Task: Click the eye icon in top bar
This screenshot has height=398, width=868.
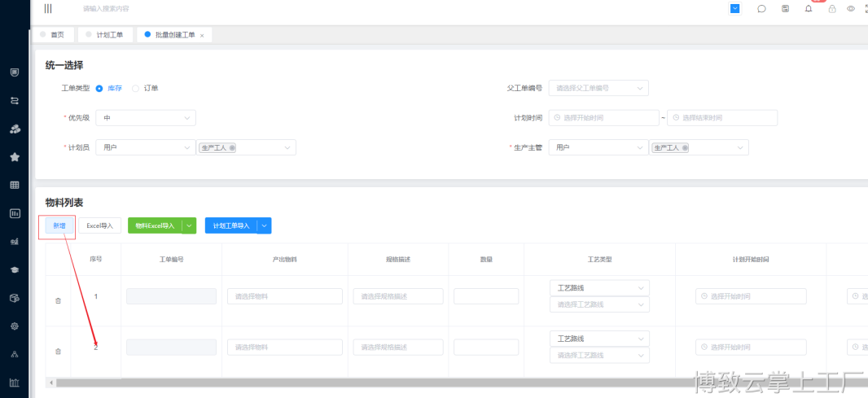Action: pyautogui.click(x=851, y=9)
